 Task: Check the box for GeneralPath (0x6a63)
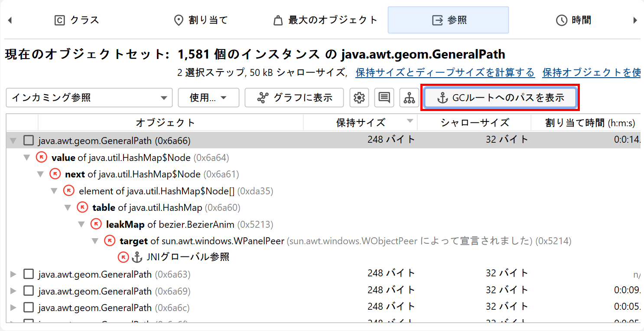point(29,274)
